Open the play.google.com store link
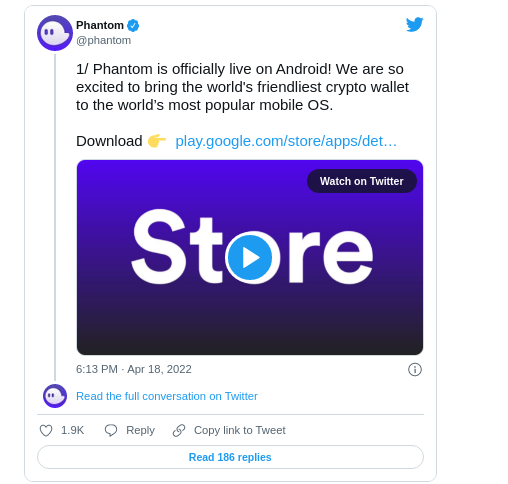Viewport: 508px width, 484px height. [286, 141]
